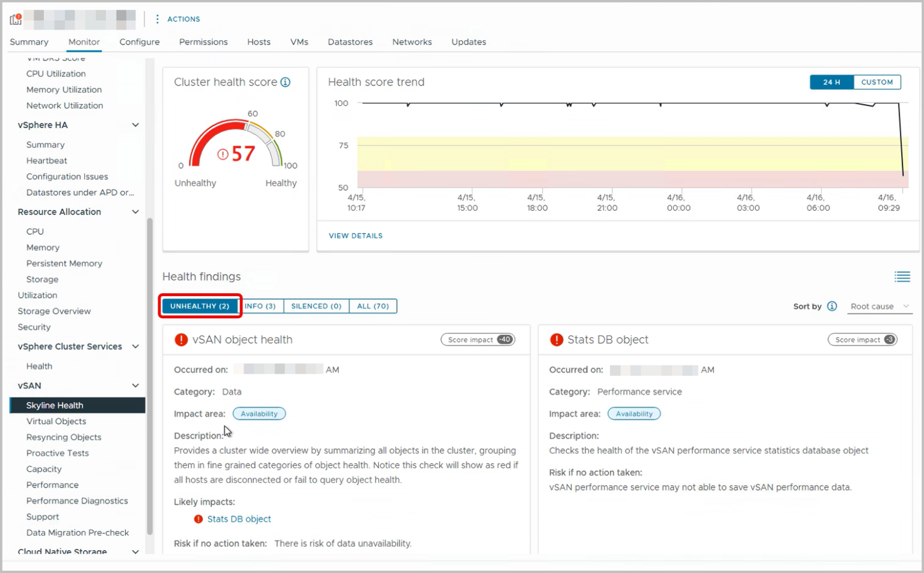
Task: Collapse the vSAN section
Action: pos(135,385)
